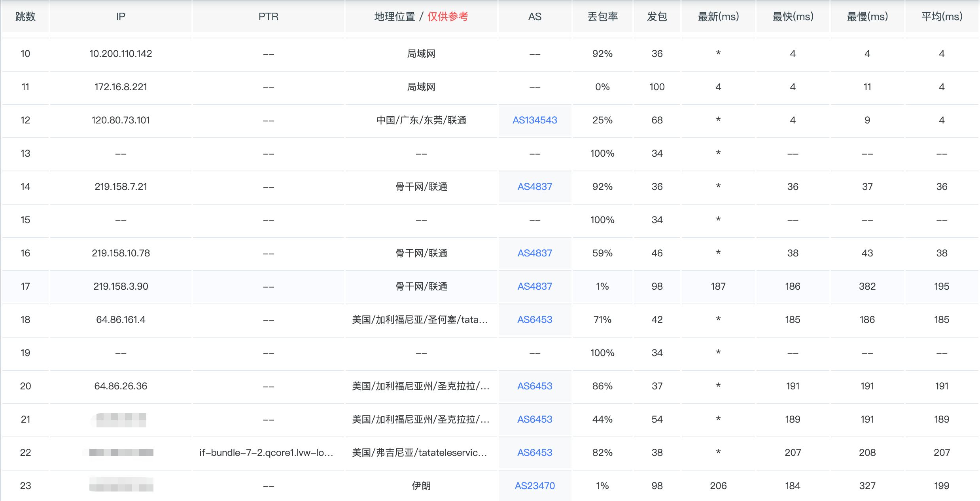Click the AS6453 link in hop 22 row

[534, 452]
